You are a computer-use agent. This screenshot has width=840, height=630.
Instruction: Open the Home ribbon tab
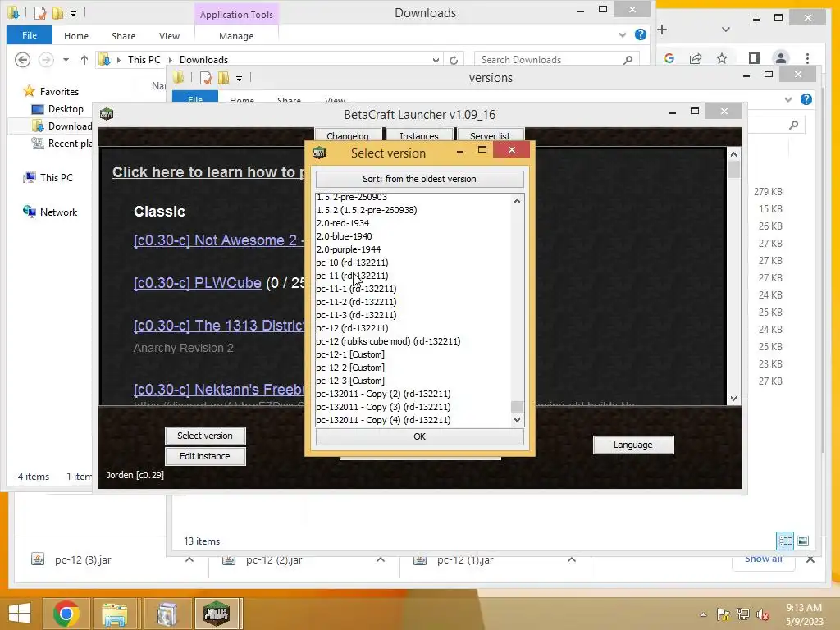(76, 36)
